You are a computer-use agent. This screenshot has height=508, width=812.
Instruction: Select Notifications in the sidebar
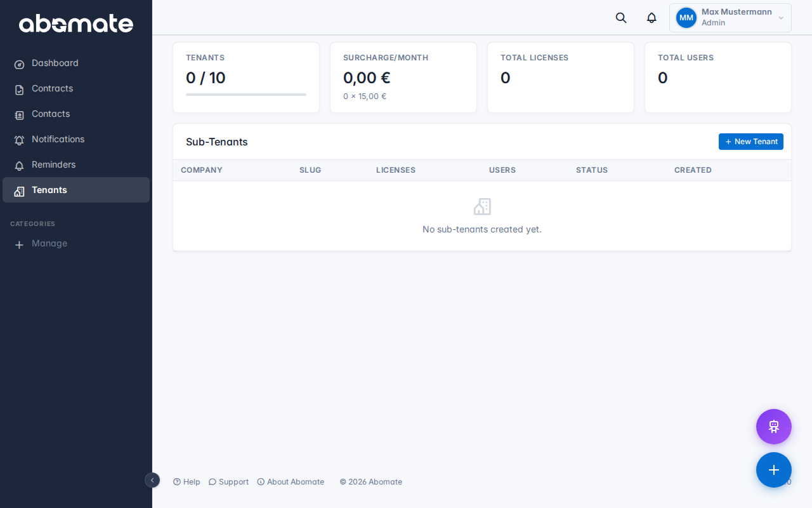coord(58,140)
